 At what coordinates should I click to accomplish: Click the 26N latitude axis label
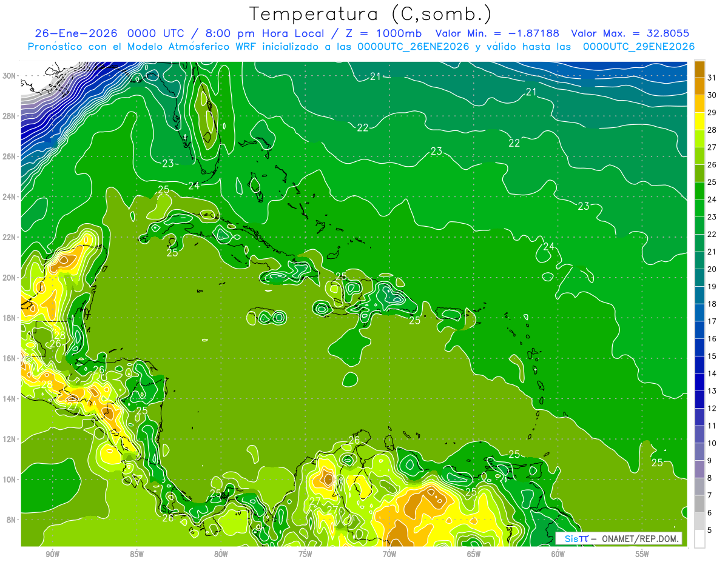(9, 156)
